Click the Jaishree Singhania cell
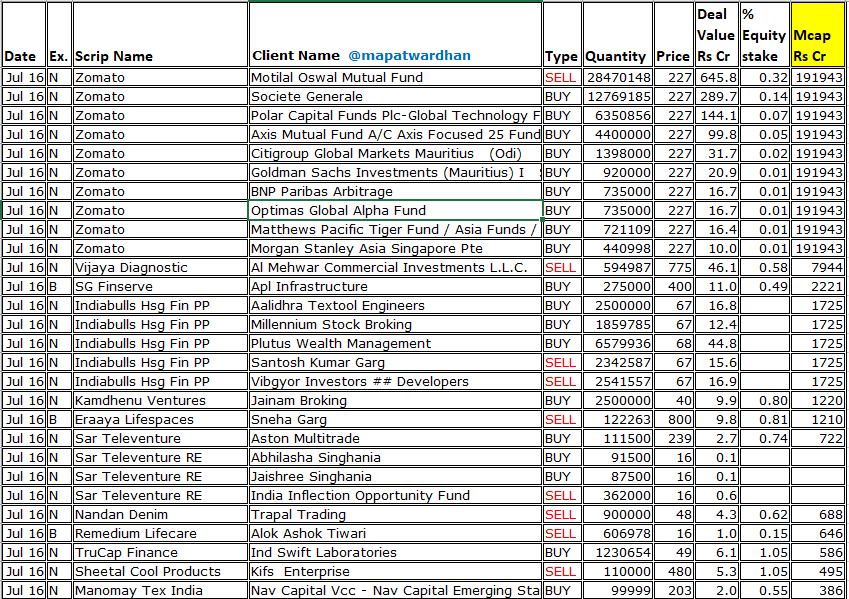This screenshot has height=599, width=849. (395, 477)
